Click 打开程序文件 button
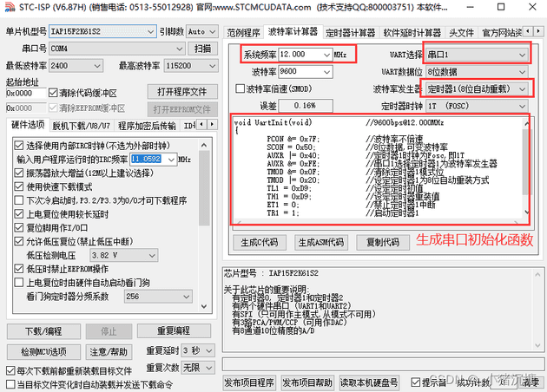Screen dimensions: 547x392 point(182,92)
